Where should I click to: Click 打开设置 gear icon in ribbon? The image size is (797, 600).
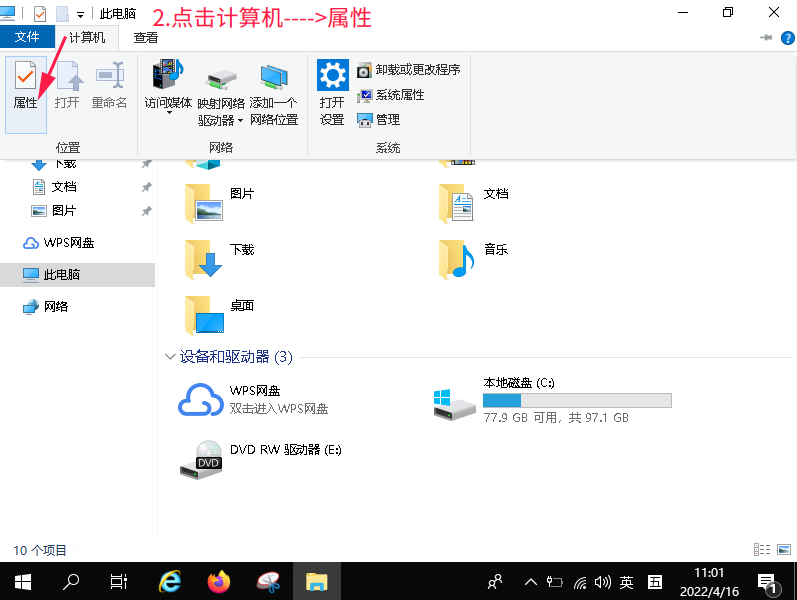(332, 78)
